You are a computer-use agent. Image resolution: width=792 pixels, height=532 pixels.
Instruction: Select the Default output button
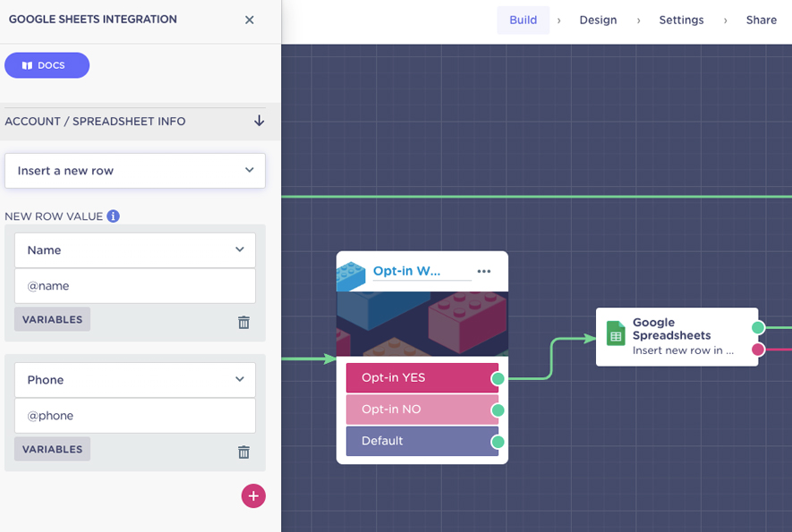tap(422, 441)
